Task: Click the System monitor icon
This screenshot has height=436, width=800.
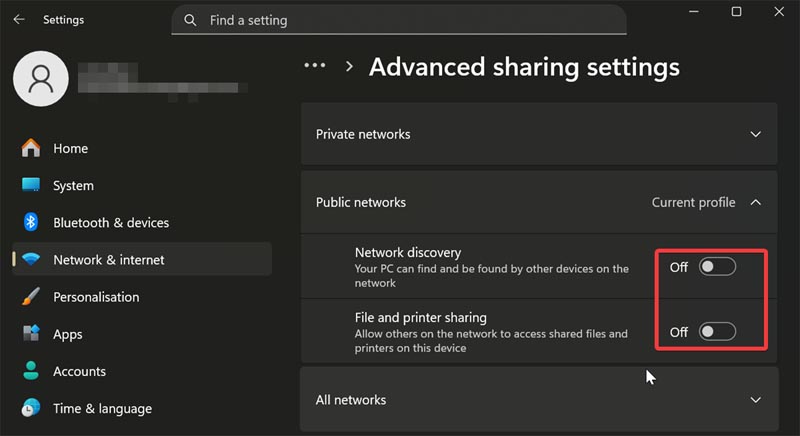Action: click(31, 185)
